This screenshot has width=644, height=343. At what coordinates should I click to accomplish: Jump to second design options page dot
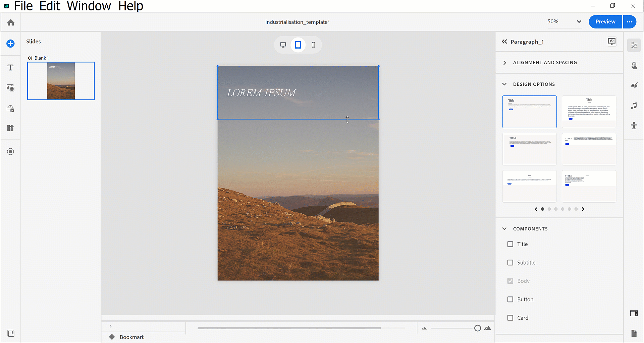point(549,209)
